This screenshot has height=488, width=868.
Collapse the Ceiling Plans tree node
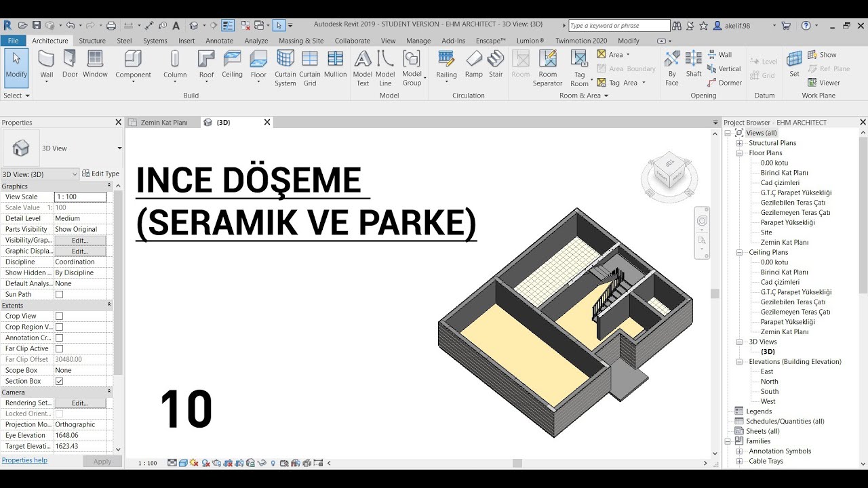coord(739,252)
